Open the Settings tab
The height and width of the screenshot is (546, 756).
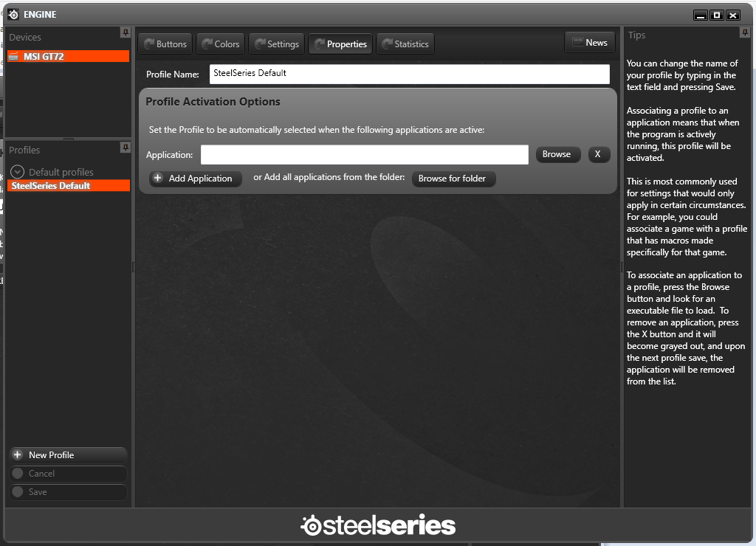[277, 44]
